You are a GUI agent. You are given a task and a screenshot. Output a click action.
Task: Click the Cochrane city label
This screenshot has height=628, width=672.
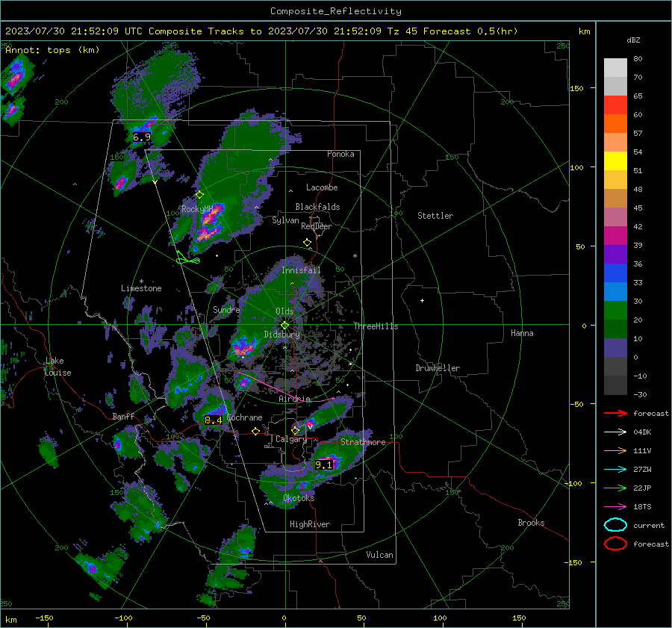pyautogui.click(x=244, y=417)
